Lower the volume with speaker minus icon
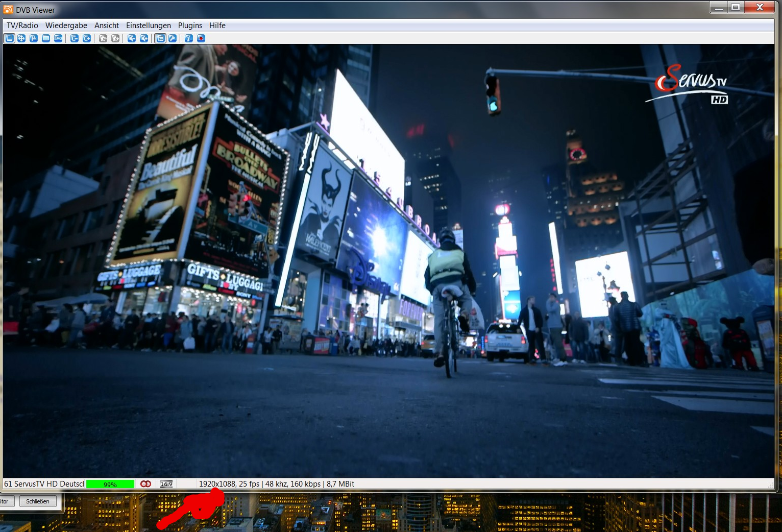782x532 pixels. pos(132,38)
